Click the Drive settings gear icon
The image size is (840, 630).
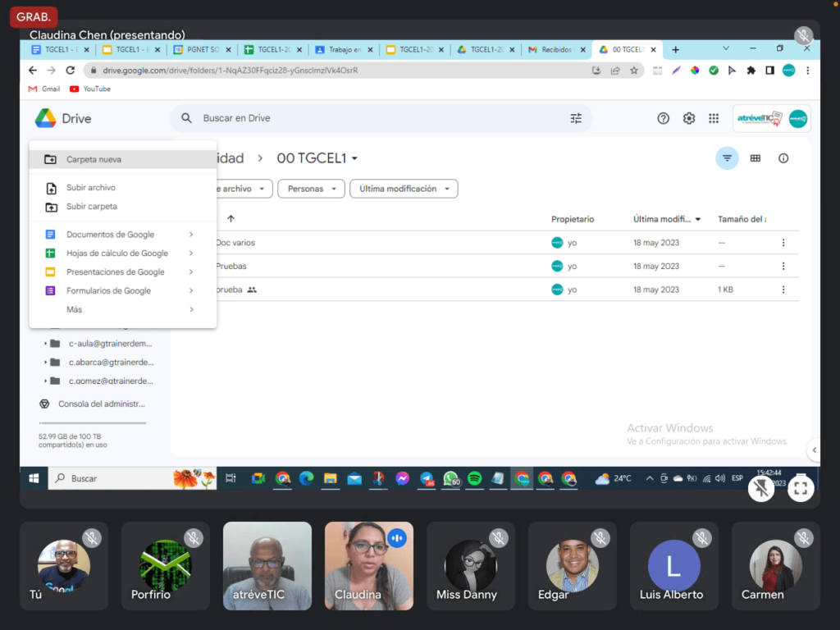[689, 118]
